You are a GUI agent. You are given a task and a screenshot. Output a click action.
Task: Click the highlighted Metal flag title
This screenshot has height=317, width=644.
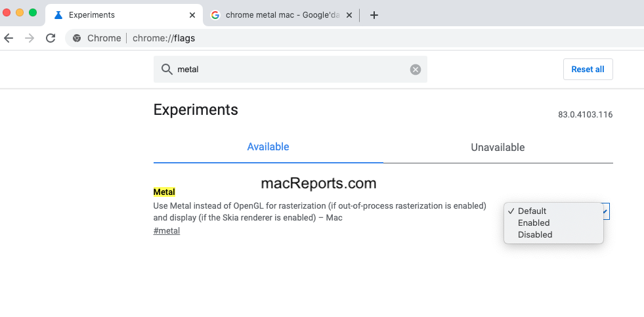click(x=164, y=192)
